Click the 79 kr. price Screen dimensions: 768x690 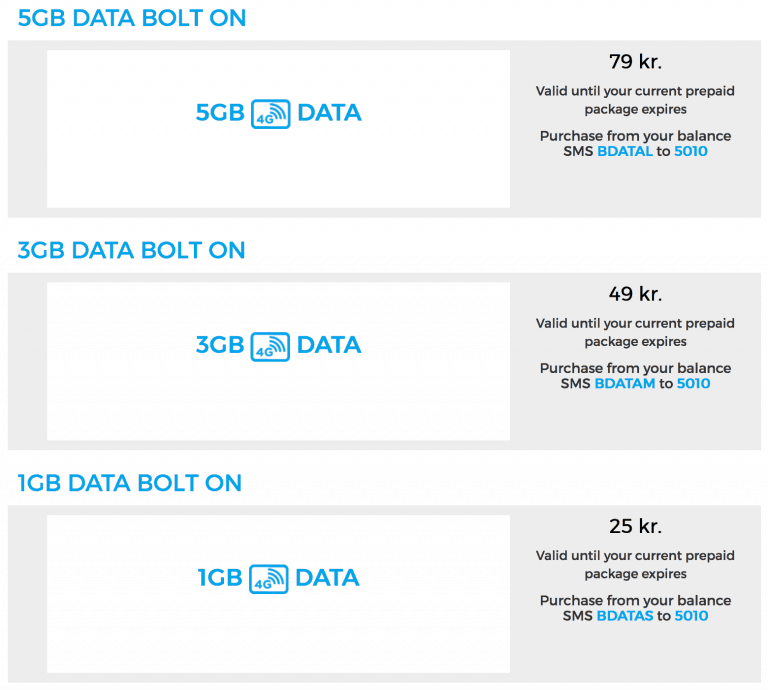[635, 62]
